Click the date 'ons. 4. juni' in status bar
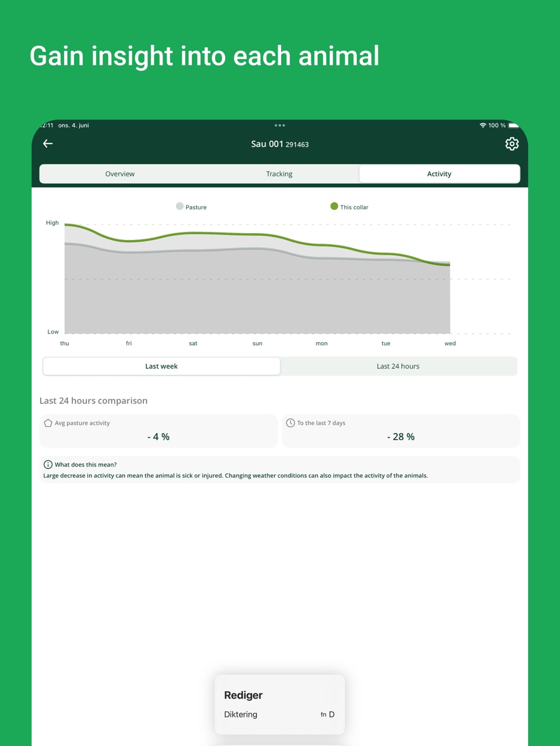Screen dimensions: 560x746 coord(73,125)
